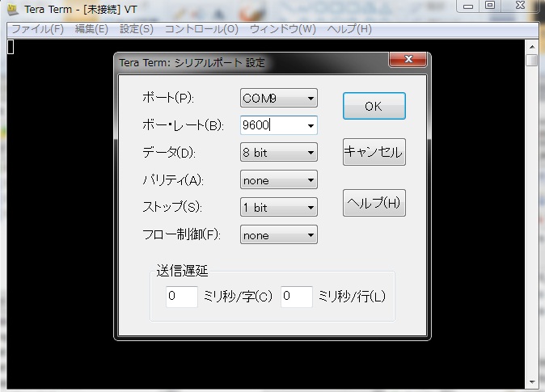Focus the ミリ秒/字(C) delay field
Viewport: 545px width, 392px height.
(x=182, y=297)
